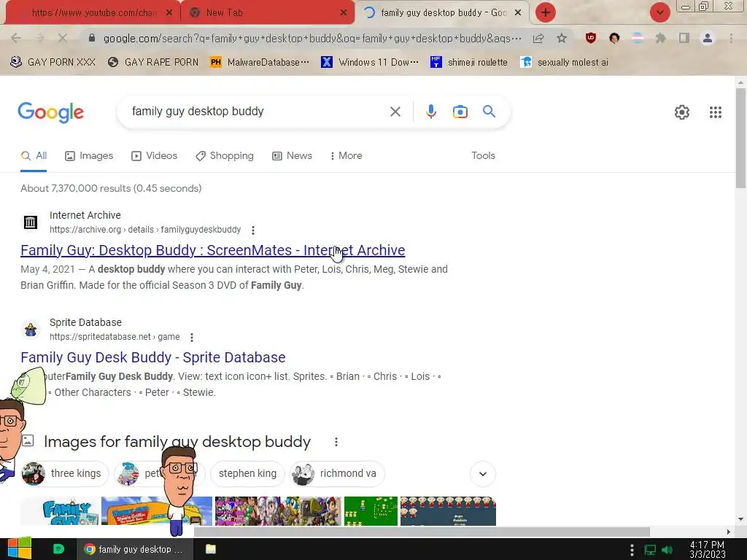Open the Windows Start button
747x560 pixels.
pyautogui.click(x=19, y=548)
